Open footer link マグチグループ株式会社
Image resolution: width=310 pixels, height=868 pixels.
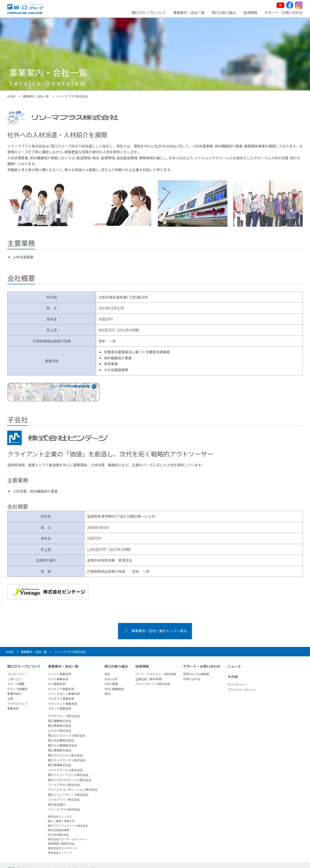[64, 716]
